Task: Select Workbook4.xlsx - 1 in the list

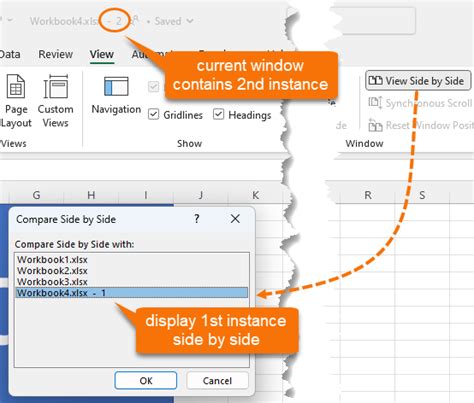Action: click(x=132, y=293)
